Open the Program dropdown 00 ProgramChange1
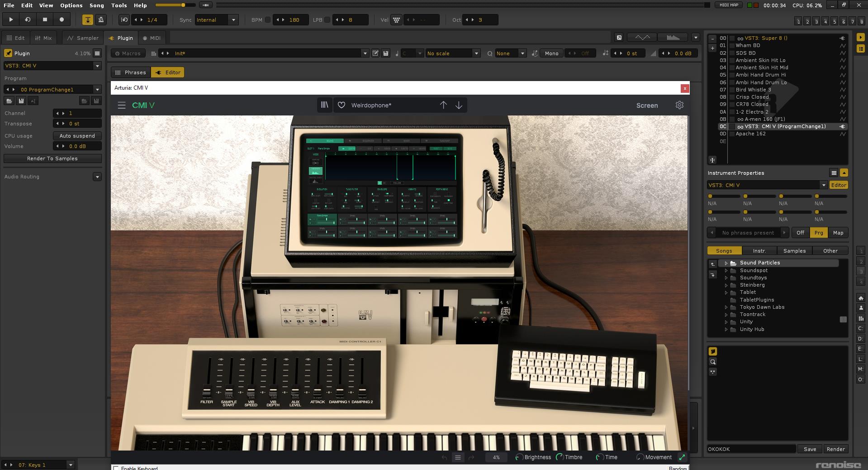 coord(52,90)
